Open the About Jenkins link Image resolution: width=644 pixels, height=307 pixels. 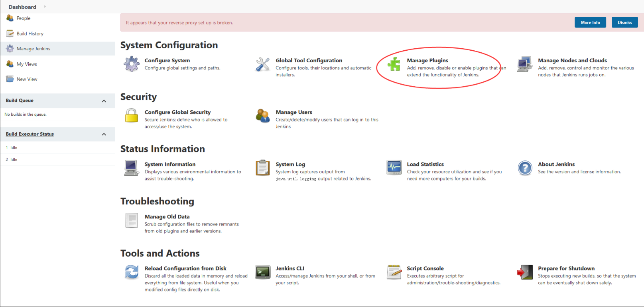tap(556, 164)
